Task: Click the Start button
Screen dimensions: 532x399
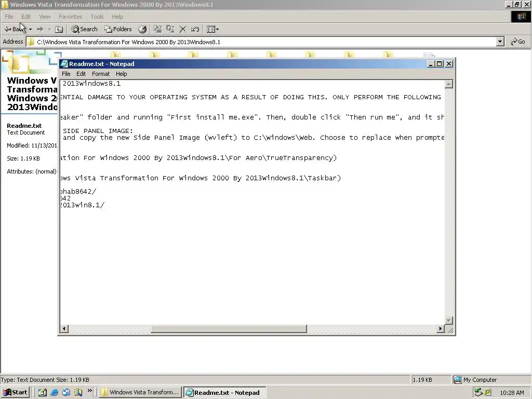Action: [15, 393]
